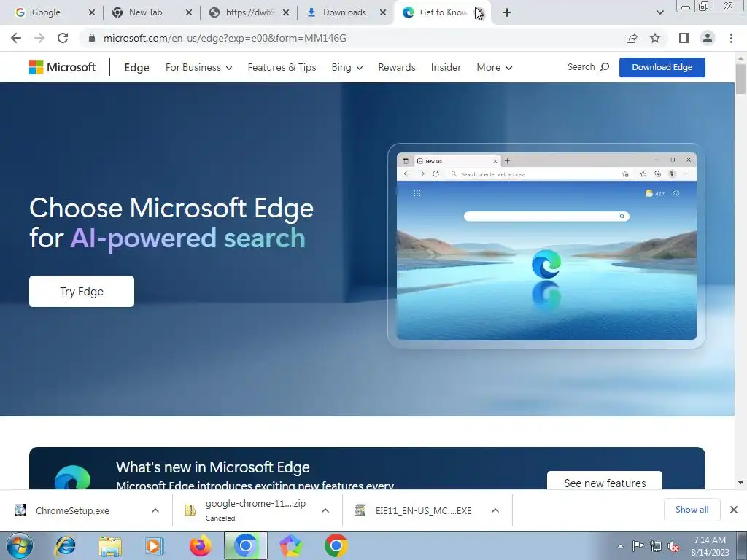The image size is (747, 560).
Task: Click See new features button
Action: pos(605,481)
